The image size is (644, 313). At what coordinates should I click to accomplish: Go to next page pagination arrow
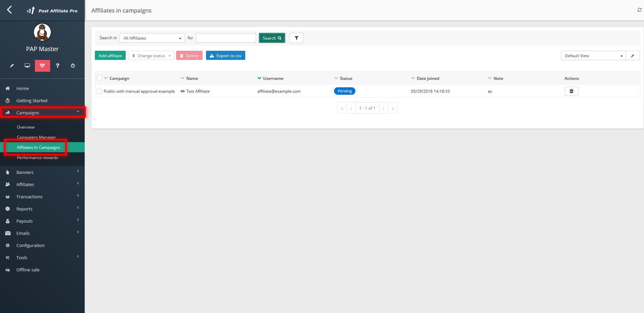point(383,108)
